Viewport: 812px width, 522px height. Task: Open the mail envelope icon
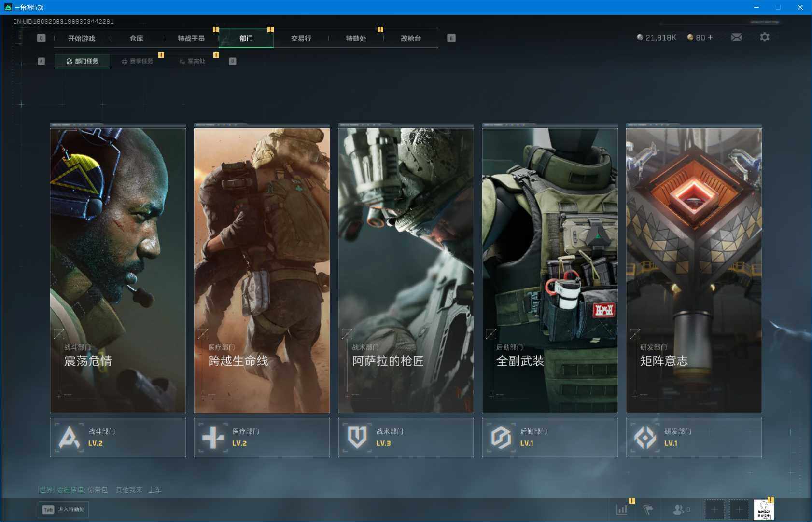pos(737,37)
